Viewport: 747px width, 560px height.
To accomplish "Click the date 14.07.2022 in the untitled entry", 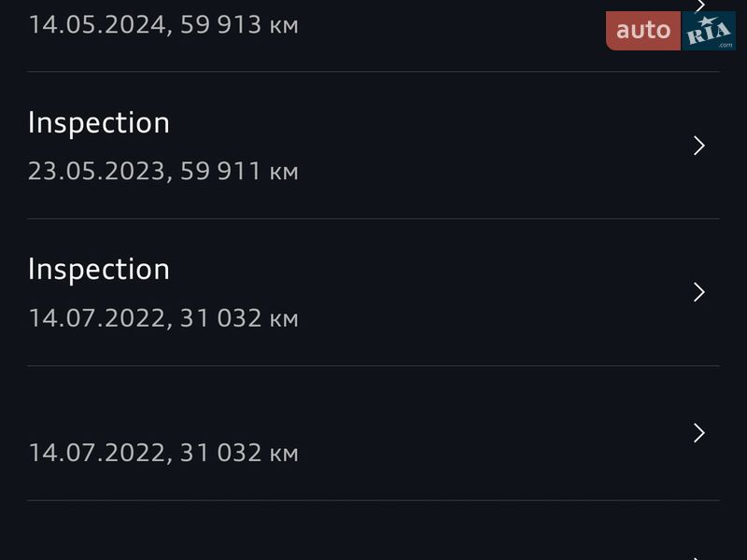I will click(x=94, y=453).
